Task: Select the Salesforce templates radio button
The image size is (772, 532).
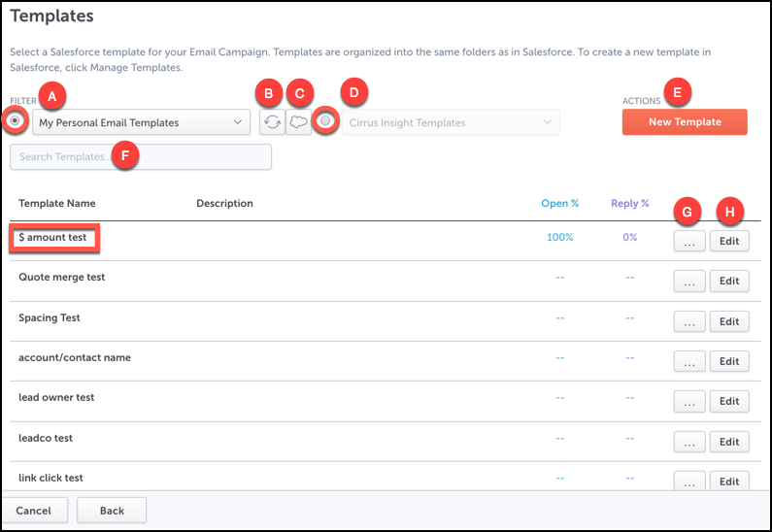Action: click(16, 120)
